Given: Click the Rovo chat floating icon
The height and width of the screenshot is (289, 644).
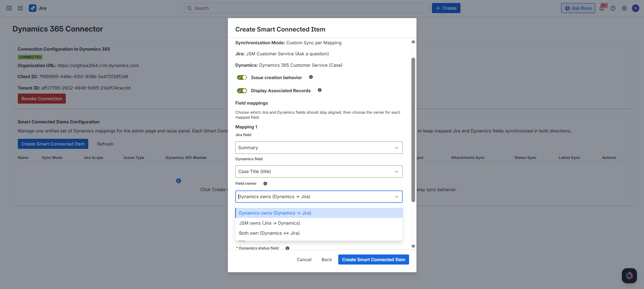Looking at the screenshot, I should point(629,276).
